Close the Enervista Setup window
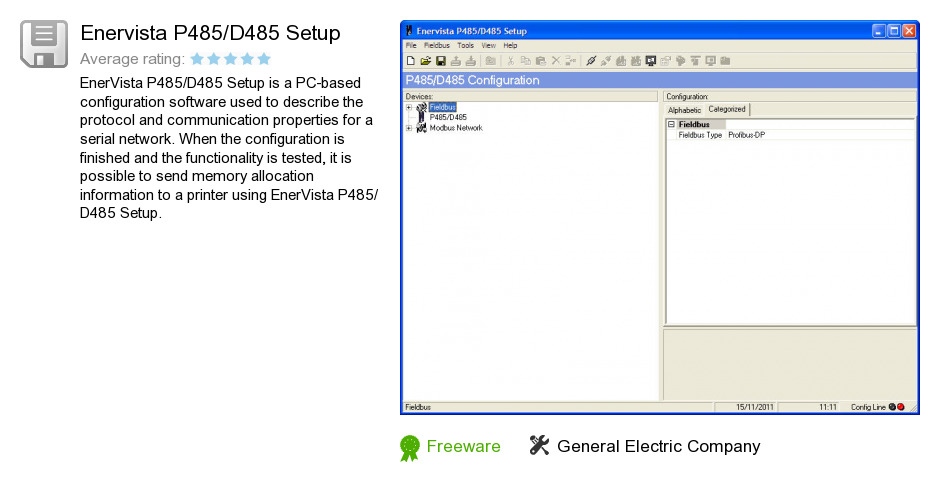940x492 pixels. [x=909, y=31]
